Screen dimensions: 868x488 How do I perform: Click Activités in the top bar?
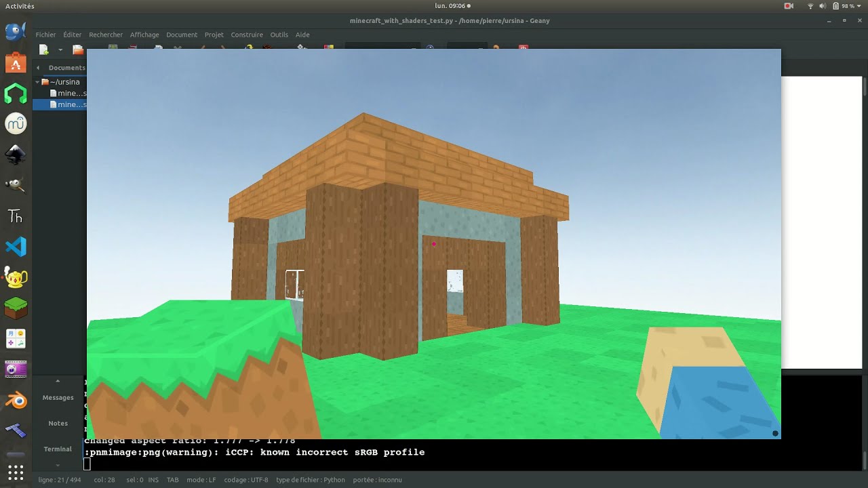click(x=20, y=6)
